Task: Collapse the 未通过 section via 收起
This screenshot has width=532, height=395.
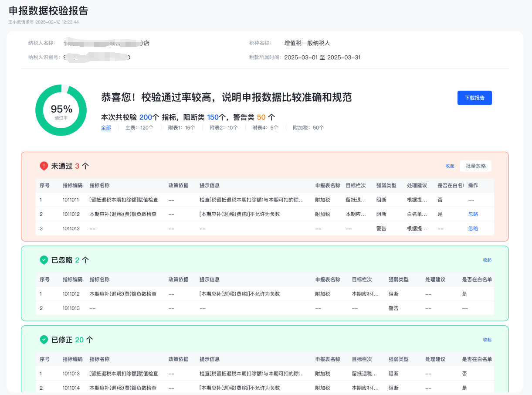Action: [450, 166]
